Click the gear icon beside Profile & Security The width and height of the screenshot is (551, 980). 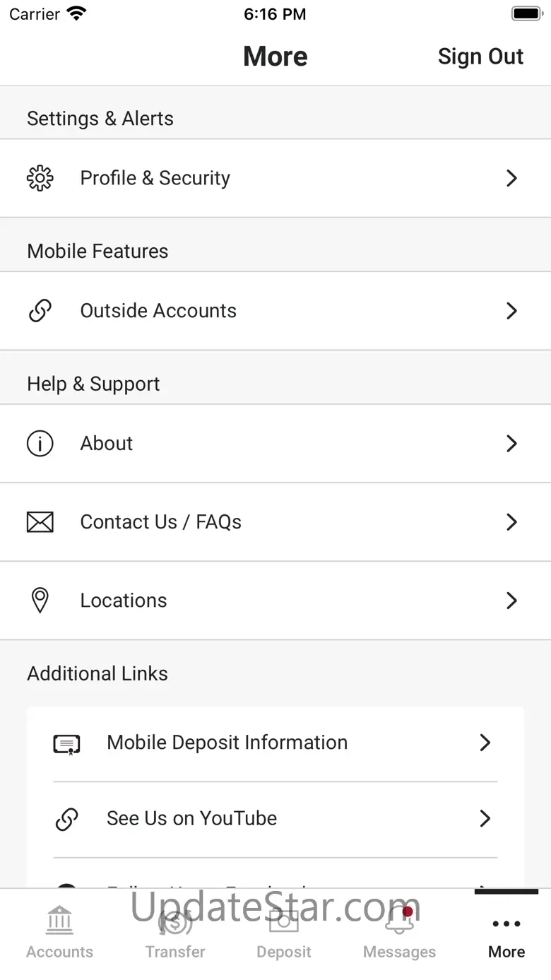point(40,178)
